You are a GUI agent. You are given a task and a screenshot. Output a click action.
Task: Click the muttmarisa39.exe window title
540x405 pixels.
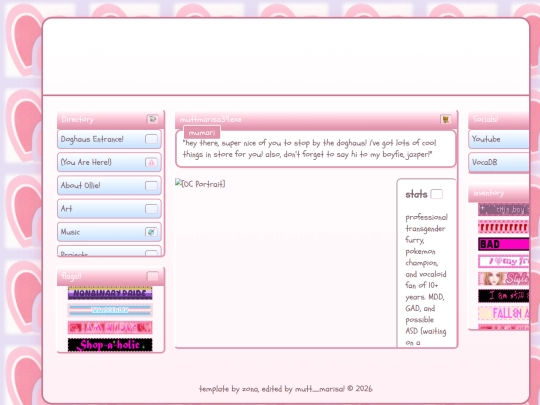(x=210, y=119)
